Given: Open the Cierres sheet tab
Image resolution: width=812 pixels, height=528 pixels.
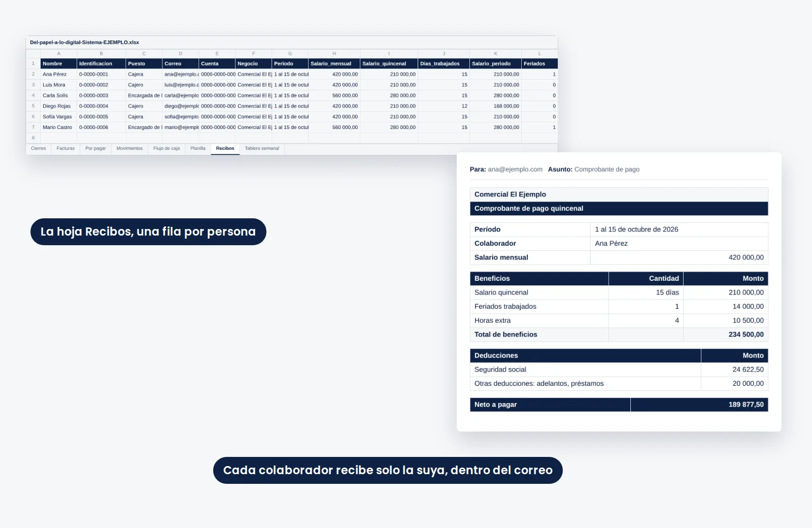Looking at the screenshot, I should (x=39, y=149).
